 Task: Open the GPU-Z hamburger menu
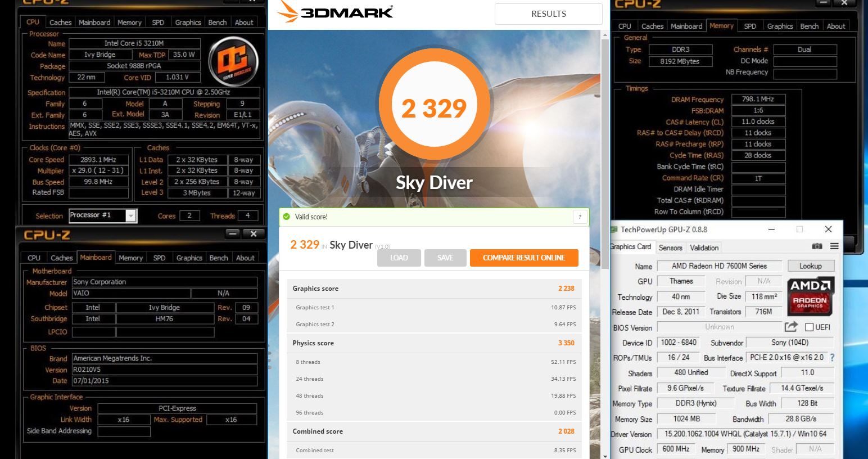click(x=834, y=246)
